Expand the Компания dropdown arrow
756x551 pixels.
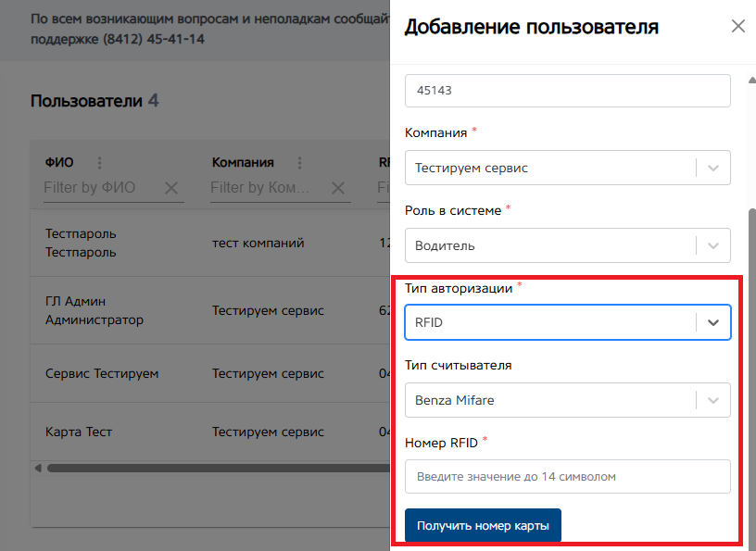(713, 168)
